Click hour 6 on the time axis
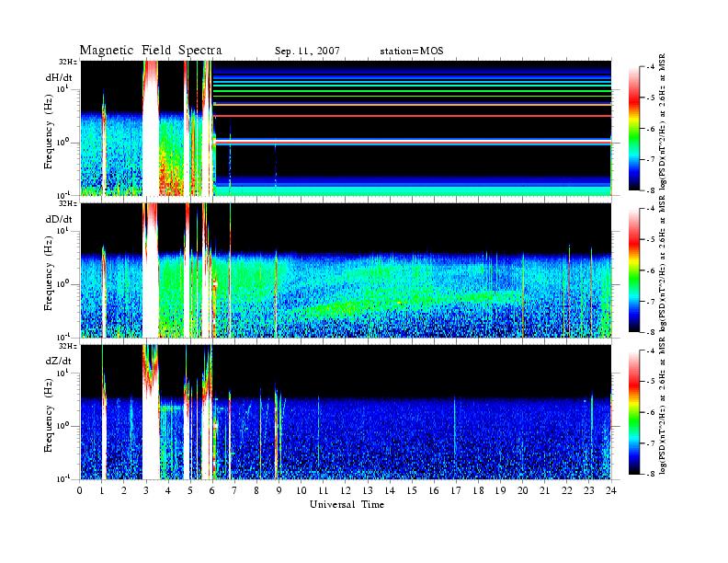728x563 pixels. click(212, 490)
